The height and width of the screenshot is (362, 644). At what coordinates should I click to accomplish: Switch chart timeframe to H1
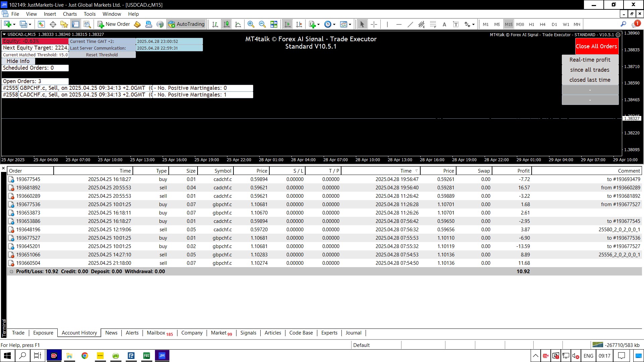(x=531, y=24)
